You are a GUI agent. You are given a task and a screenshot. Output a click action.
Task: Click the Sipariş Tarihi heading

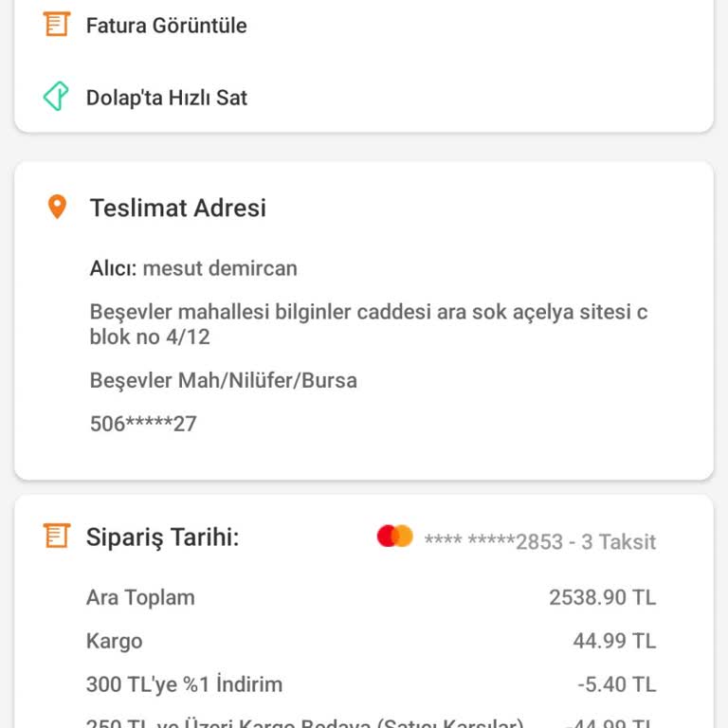pos(162,537)
